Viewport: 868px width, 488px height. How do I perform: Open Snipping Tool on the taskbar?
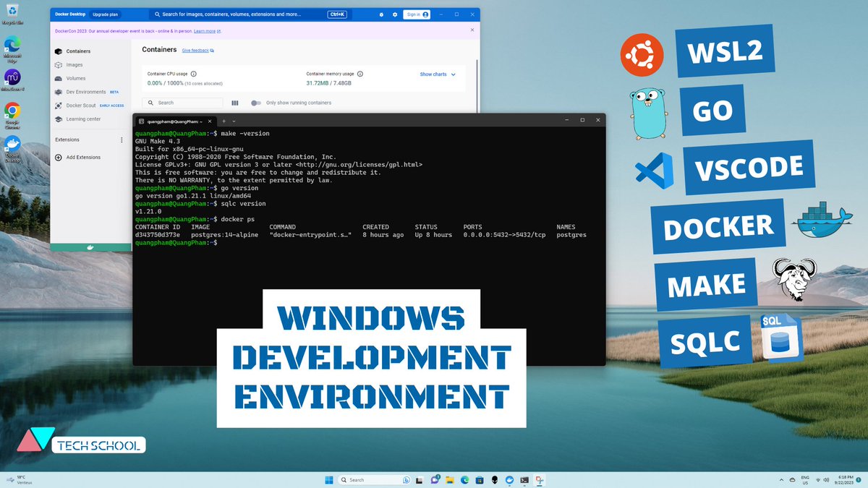pyautogui.click(x=540, y=480)
